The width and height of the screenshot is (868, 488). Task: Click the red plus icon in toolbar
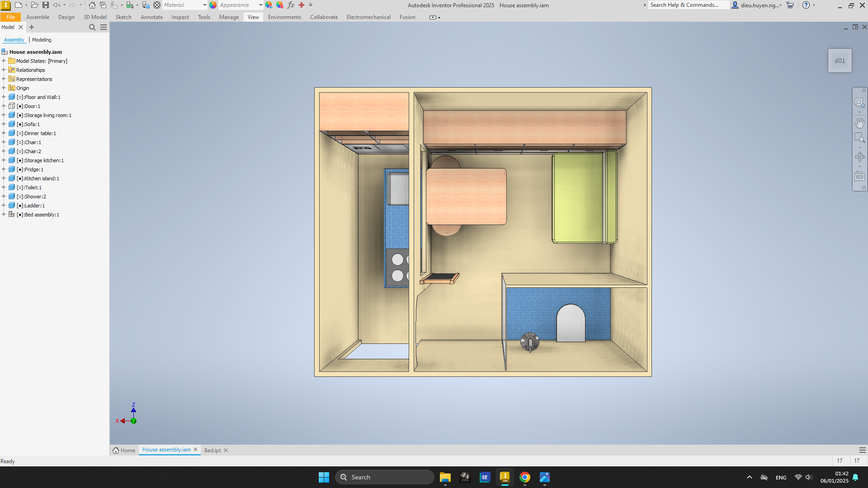pyautogui.click(x=302, y=5)
